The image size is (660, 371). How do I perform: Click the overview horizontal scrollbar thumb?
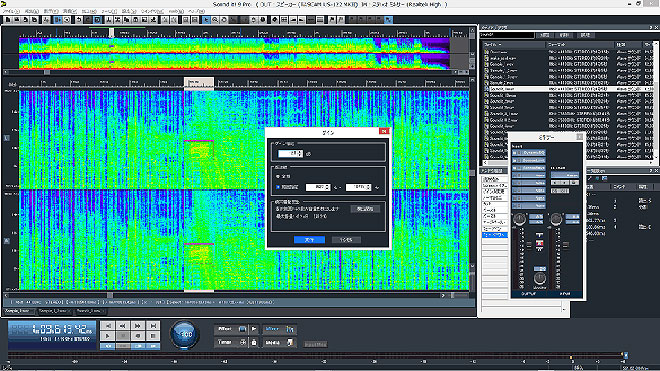click(47, 72)
